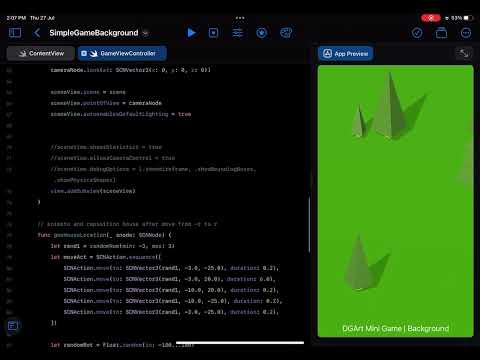Select the GameViewController tab
Image resolution: width=480 pixels, height=360 pixels.
[122, 53]
